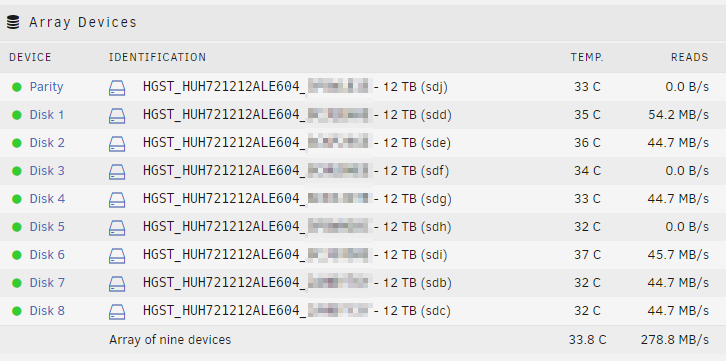Open the Disk 6 device link

point(47,255)
